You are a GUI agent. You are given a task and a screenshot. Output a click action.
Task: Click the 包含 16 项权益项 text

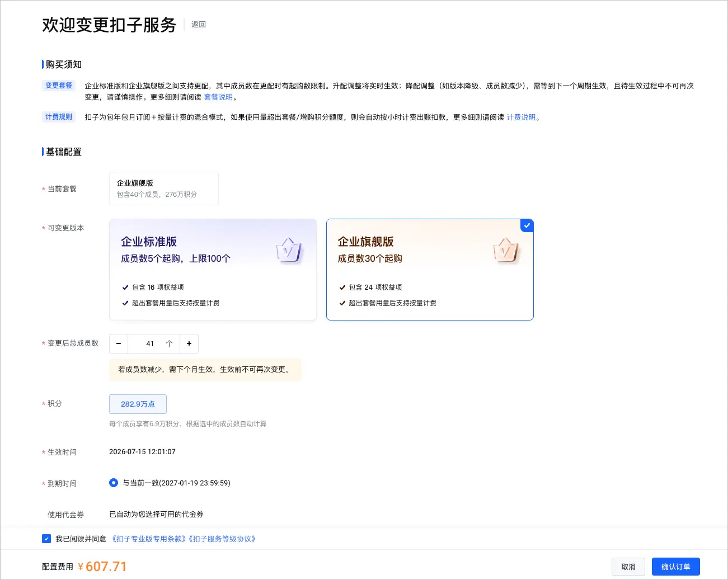[x=158, y=287]
